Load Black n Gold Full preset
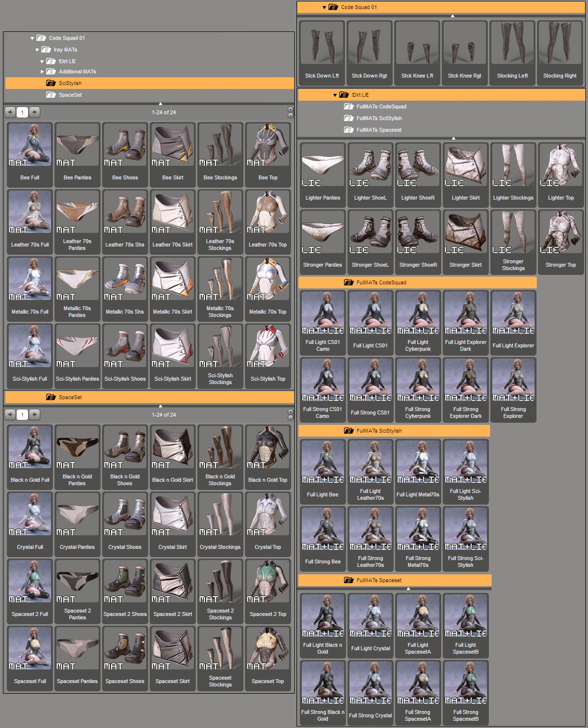Viewport: 588px width, 728px height. pyautogui.click(x=30, y=457)
